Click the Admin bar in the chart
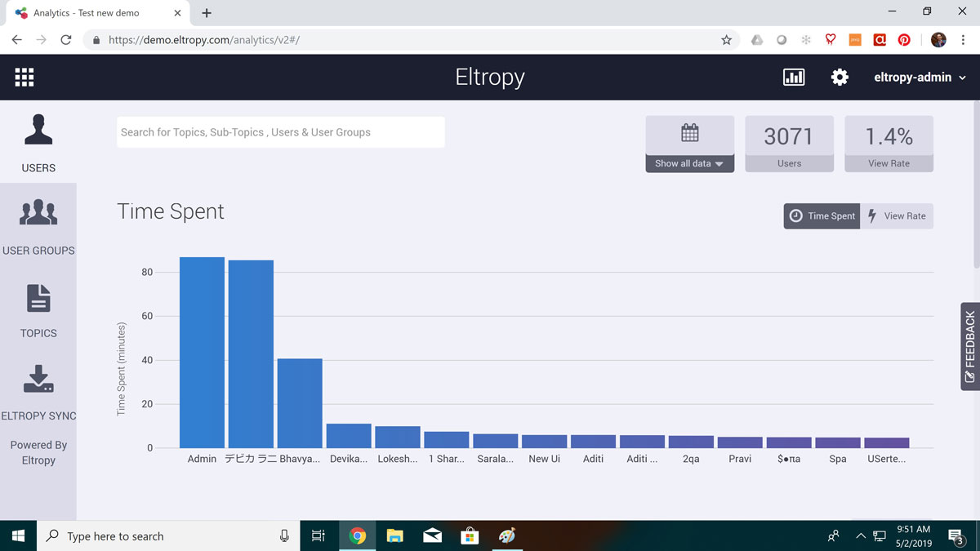 (202, 353)
